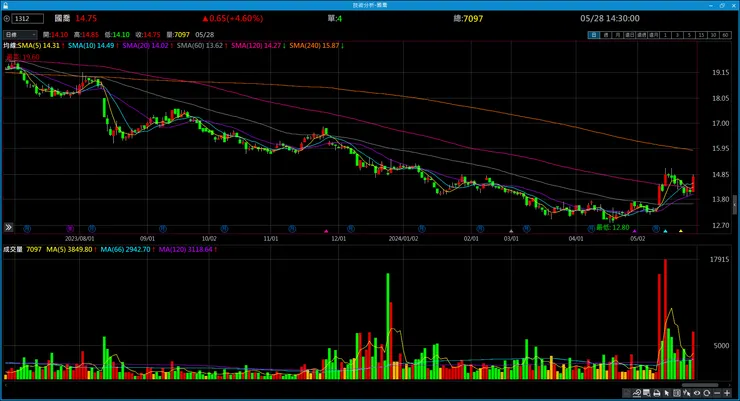The height and width of the screenshot is (401, 740).
Task: Click the circular refresh icon
Action: [706, 393]
